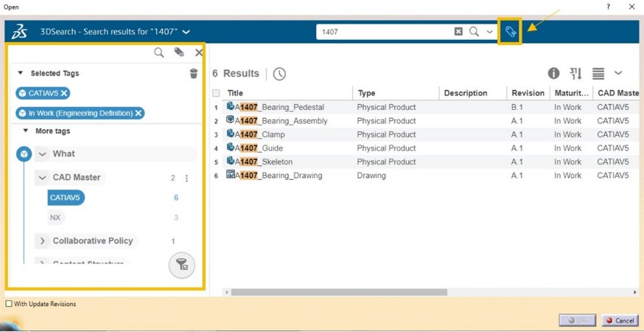The image size is (644, 332).
Task: Open view options dropdown chevron
Action: (618, 73)
